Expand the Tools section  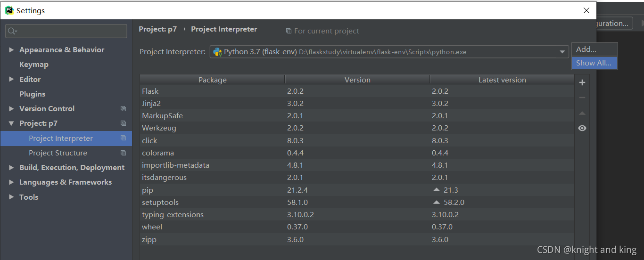coord(11,197)
